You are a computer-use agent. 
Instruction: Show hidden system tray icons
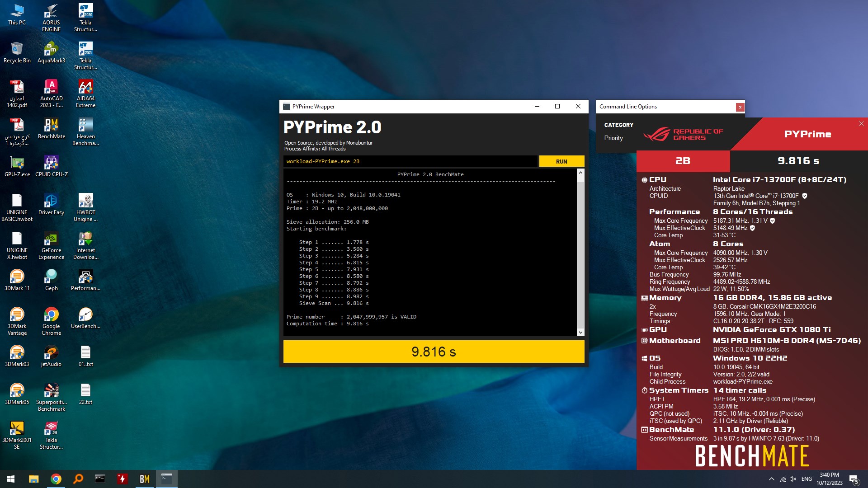(x=771, y=479)
